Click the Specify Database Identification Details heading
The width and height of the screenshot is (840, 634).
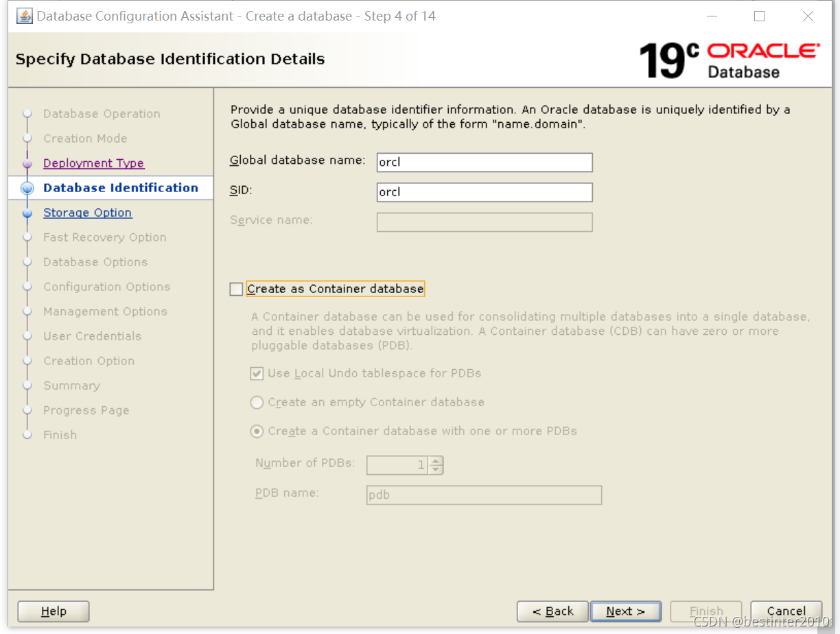click(170, 60)
